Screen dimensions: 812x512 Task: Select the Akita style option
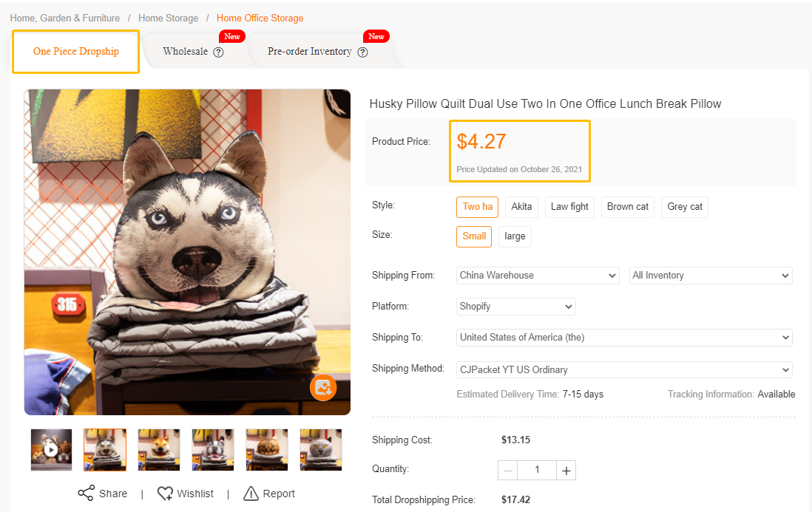click(x=521, y=207)
